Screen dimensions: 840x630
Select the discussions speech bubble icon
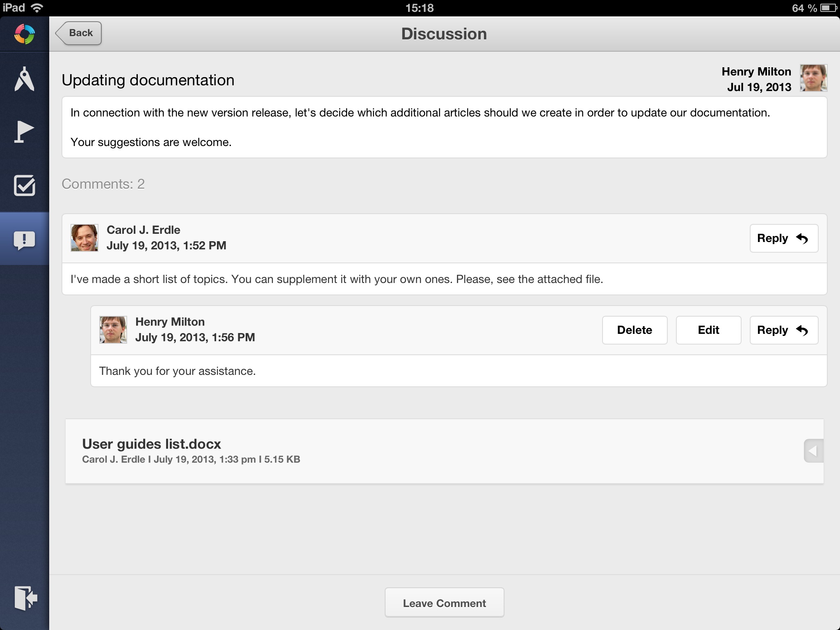[x=24, y=240]
